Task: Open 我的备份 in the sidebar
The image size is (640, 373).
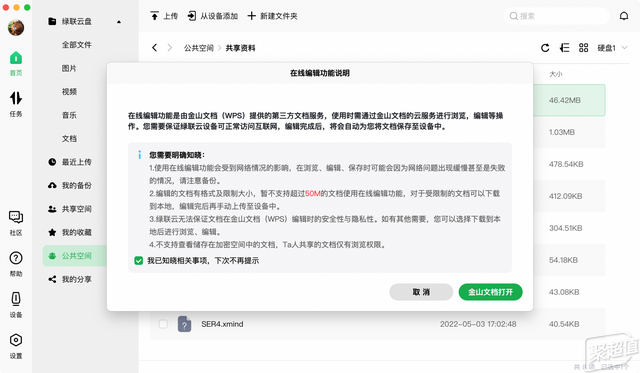Action: point(70,185)
